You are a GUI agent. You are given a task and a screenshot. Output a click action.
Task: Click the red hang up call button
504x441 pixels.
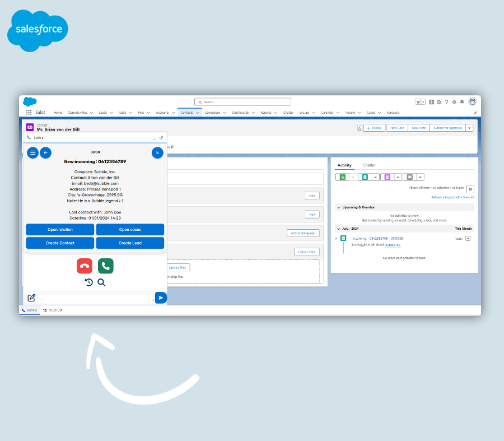(85, 266)
